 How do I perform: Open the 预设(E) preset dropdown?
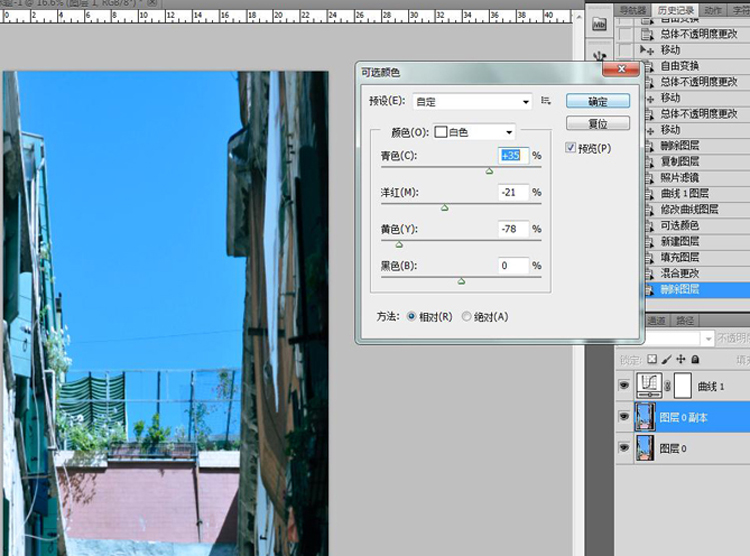point(472,101)
